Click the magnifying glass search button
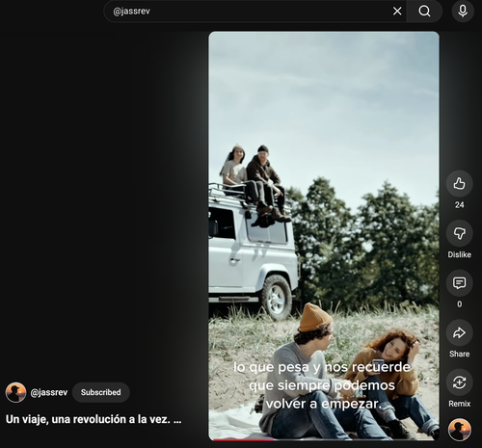The image size is (482, 448). 424,12
